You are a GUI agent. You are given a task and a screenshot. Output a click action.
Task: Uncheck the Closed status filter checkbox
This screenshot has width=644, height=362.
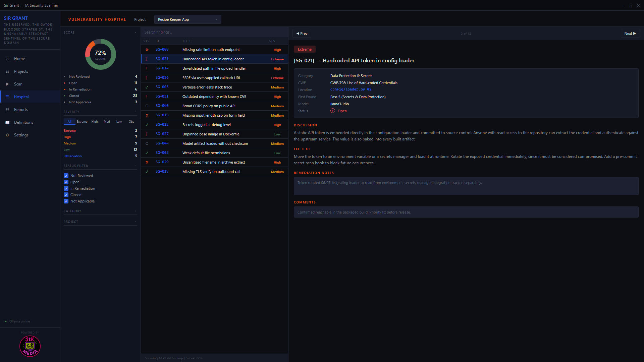click(66, 195)
